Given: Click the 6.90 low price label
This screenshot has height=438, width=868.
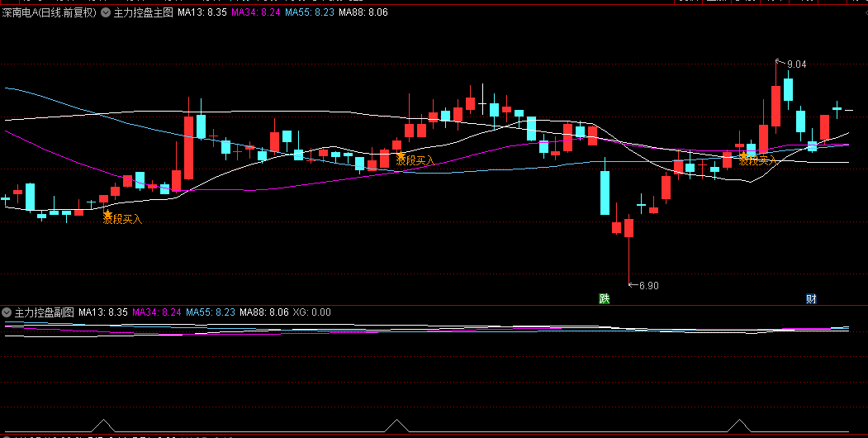Looking at the screenshot, I should (649, 286).
